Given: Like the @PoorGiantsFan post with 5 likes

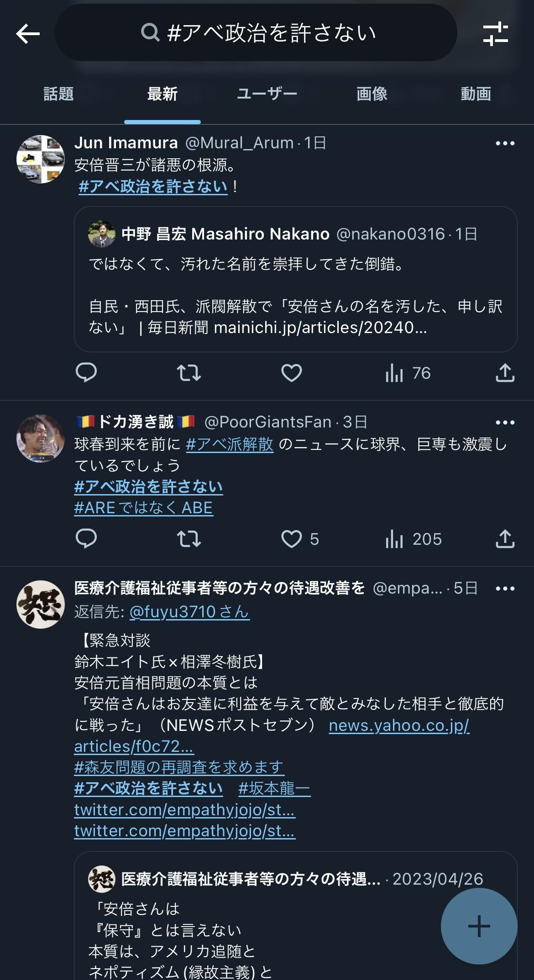Looking at the screenshot, I should [x=300, y=539].
